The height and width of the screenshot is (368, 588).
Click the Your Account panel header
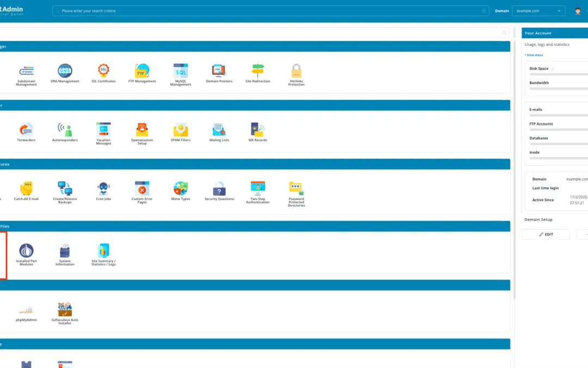click(554, 33)
